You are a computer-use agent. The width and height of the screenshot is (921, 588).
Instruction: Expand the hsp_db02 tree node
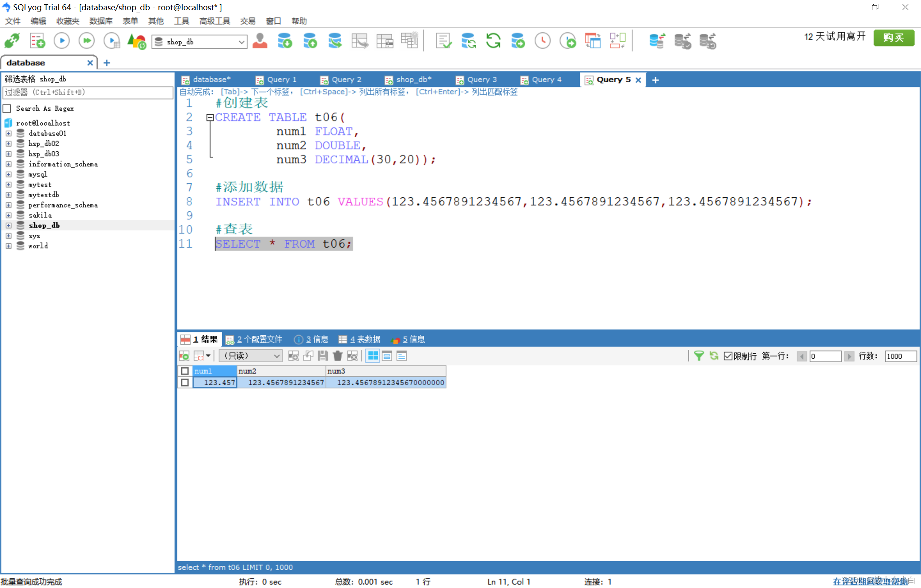(x=9, y=144)
